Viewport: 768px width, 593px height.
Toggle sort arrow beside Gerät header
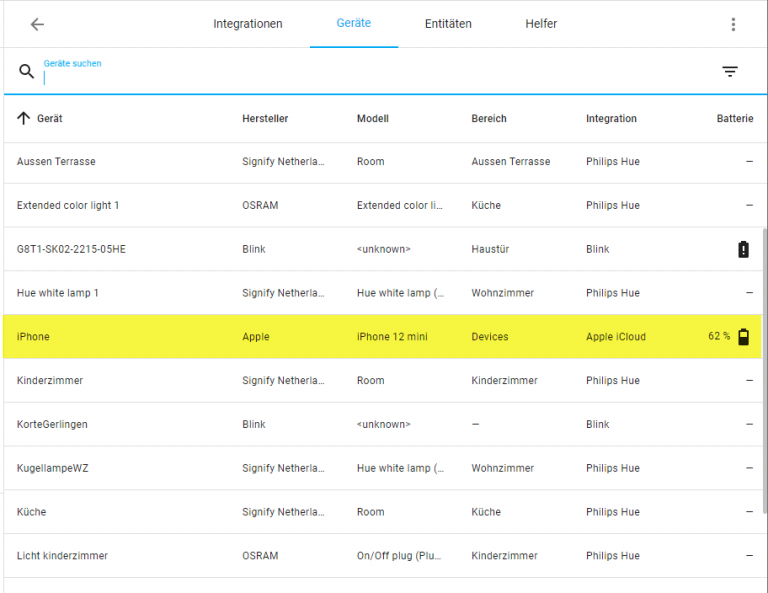coord(24,118)
